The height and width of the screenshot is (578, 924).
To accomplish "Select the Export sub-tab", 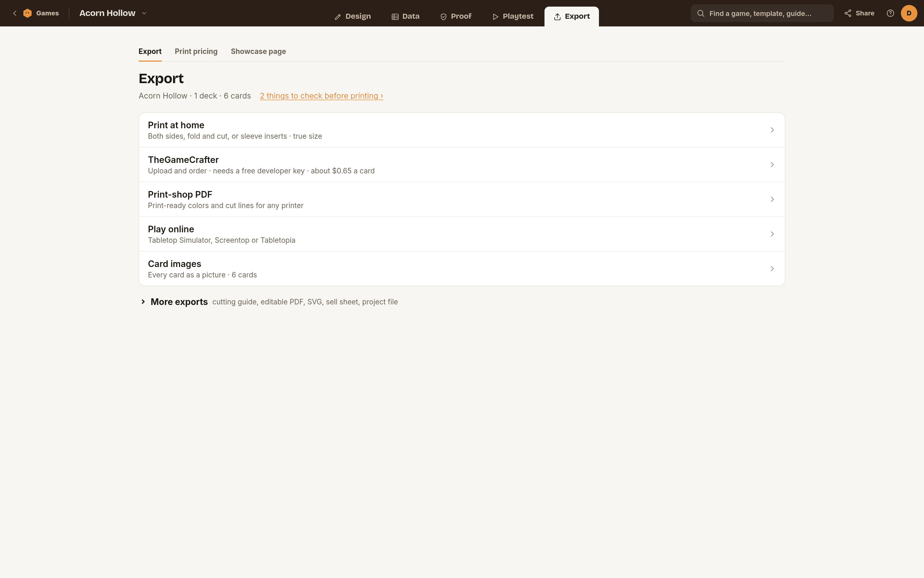I will pos(150,52).
